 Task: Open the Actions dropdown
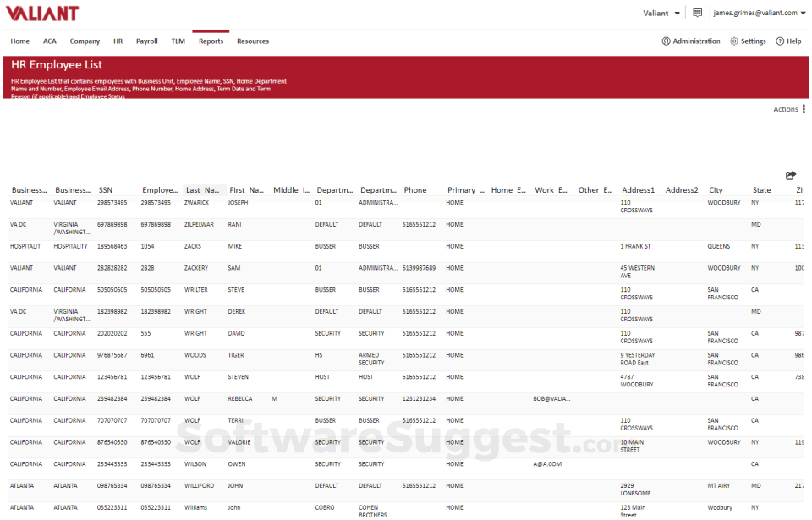787,108
